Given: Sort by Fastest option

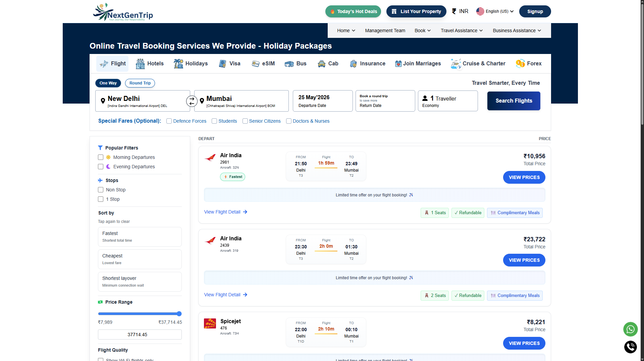Looking at the screenshot, I should click(140, 237).
